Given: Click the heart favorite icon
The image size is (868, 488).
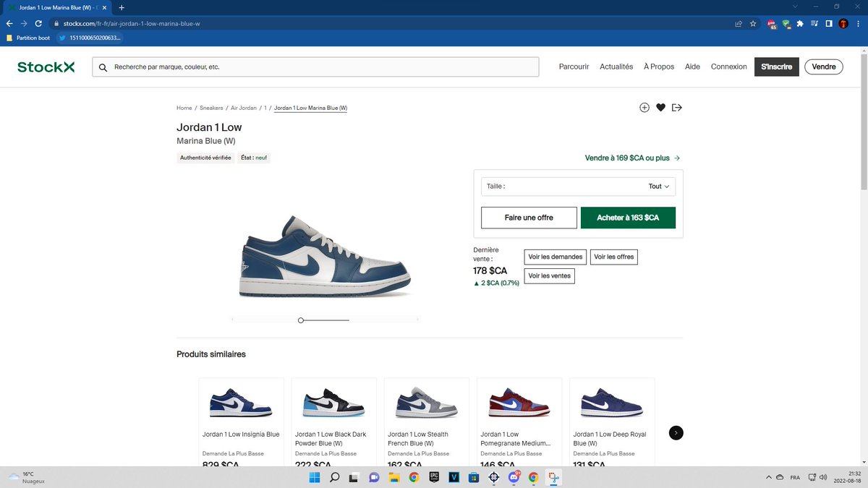Looking at the screenshot, I should point(660,108).
